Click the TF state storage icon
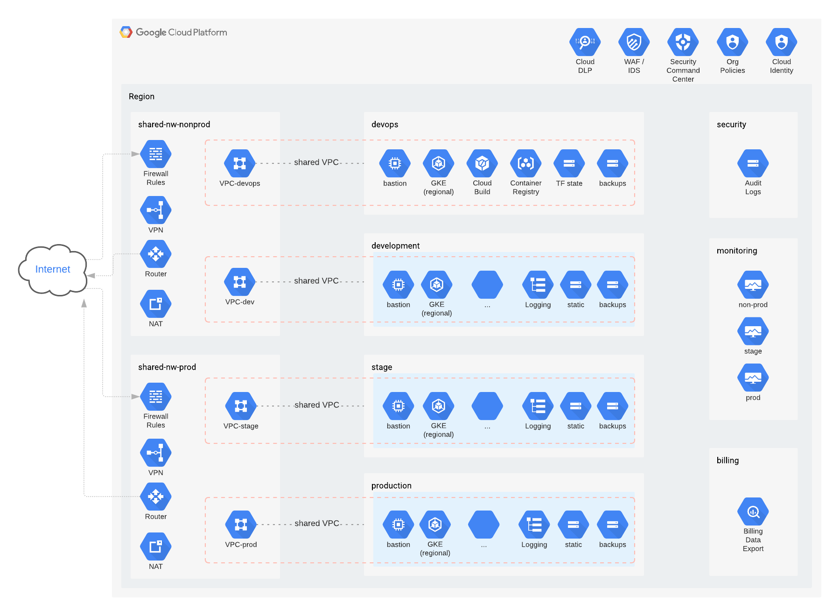Image resolution: width=840 pixels, height=616 pixels. coord(569,163)
